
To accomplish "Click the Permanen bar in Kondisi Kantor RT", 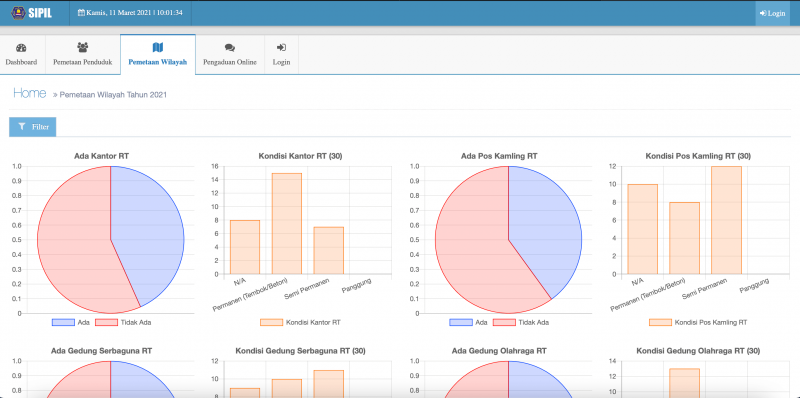I will pyautogui.click(x=287, y=223).
